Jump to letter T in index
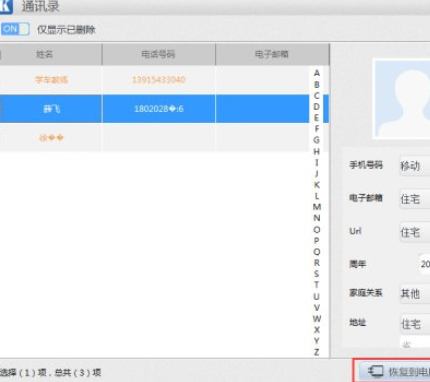The height and width of the screenshot is (382, 430). [317, 285]
